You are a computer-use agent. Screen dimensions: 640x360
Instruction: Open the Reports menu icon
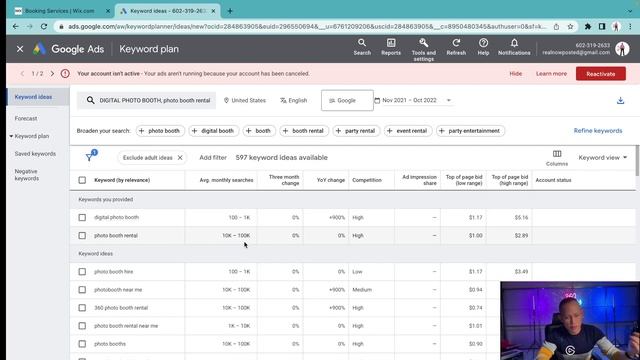click(391, 47)
